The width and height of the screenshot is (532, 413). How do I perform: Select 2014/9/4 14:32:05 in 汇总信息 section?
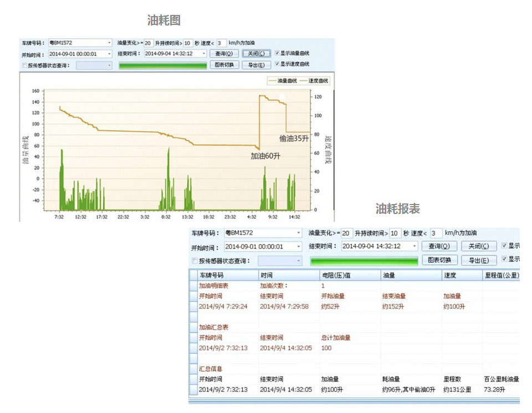[286, 390]
